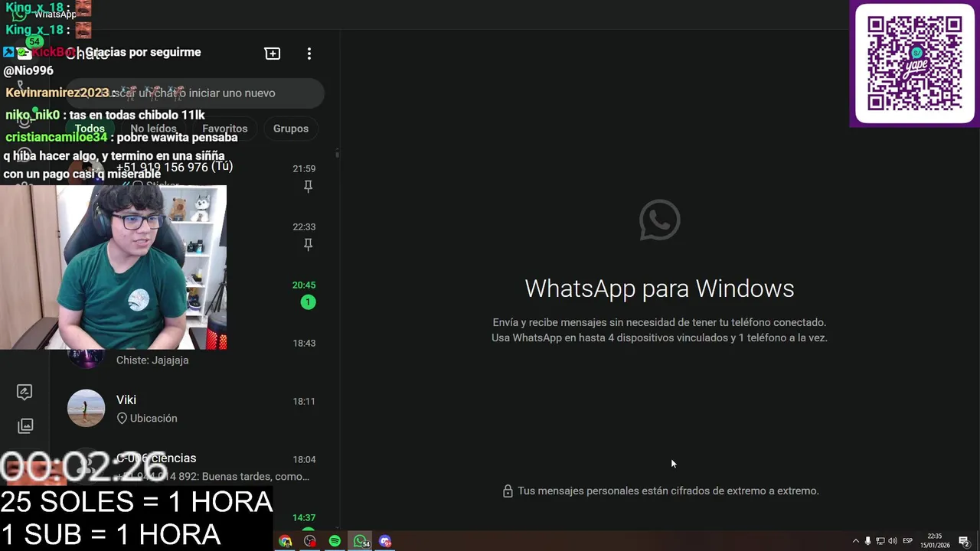Click the linked devices description text
Image resolution: width=980 pixels, height=551 pixels.
point(659,330)
